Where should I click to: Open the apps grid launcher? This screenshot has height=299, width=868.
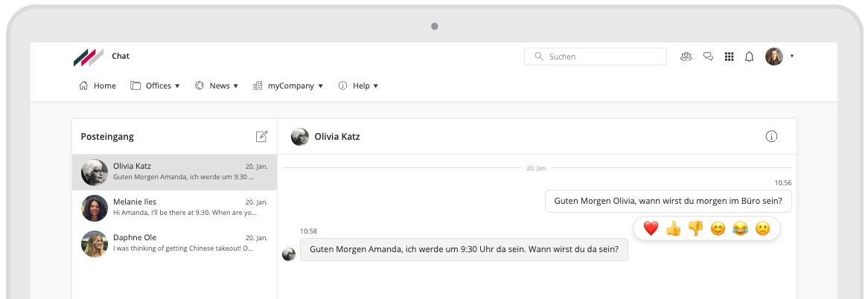tap(729, 57)
